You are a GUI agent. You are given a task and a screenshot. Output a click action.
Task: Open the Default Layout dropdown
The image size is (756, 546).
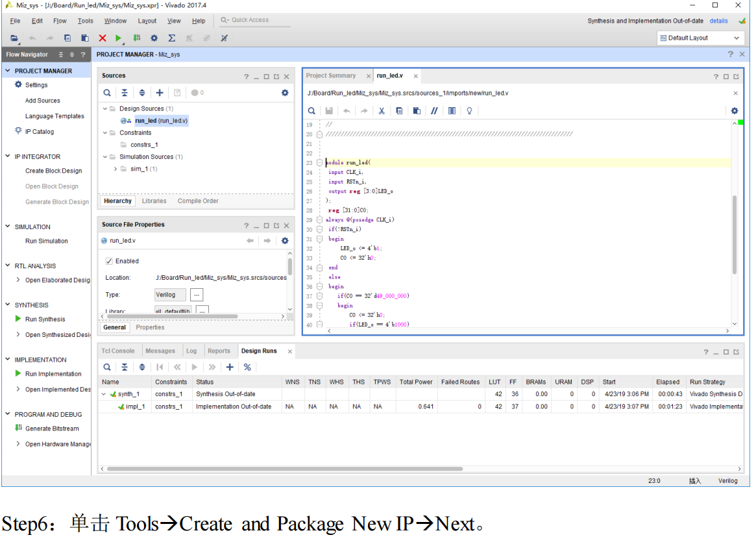pos(700,38)
